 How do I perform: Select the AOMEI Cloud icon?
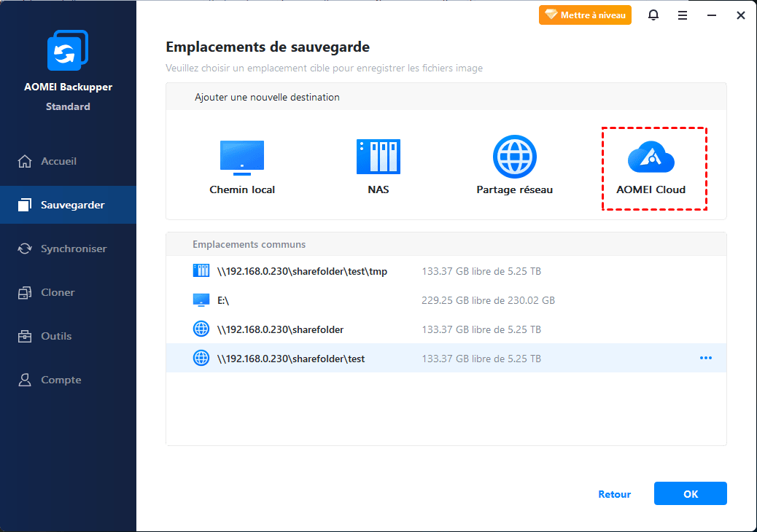(651, 157)
